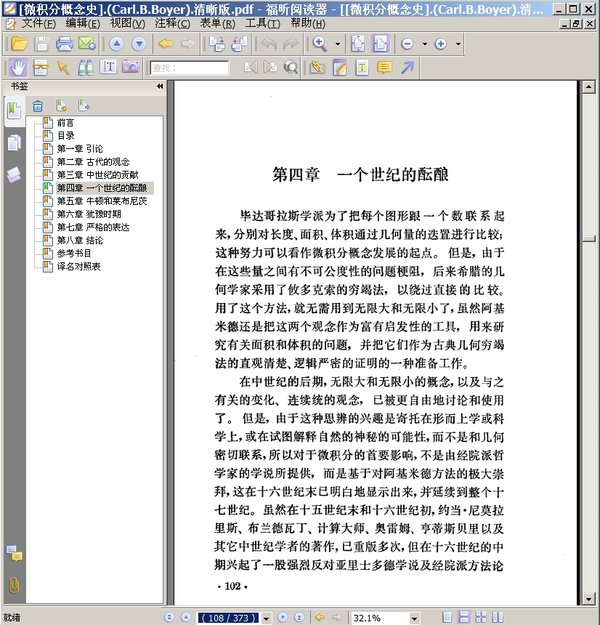Click the Snapshot camera tool
The width and height of the screenshot is (600, 625).
pyautogui.click(x=130, y=68)
